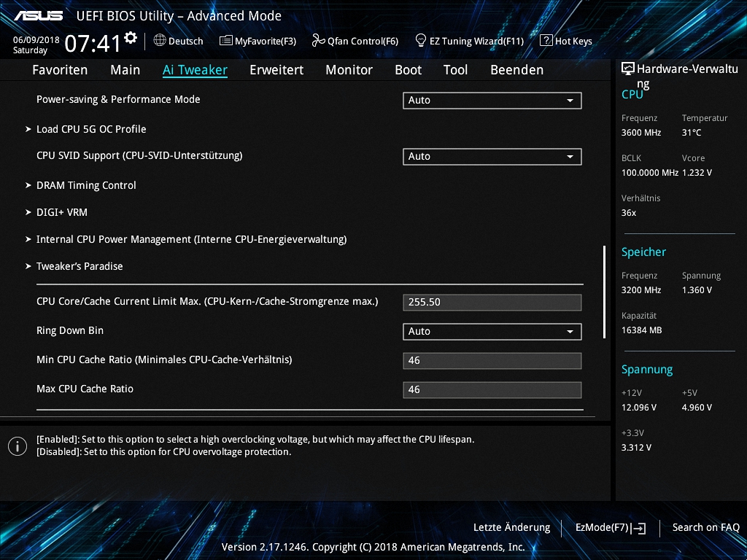Click the CPU Core/Cache Current Limit field

[492, 303]
